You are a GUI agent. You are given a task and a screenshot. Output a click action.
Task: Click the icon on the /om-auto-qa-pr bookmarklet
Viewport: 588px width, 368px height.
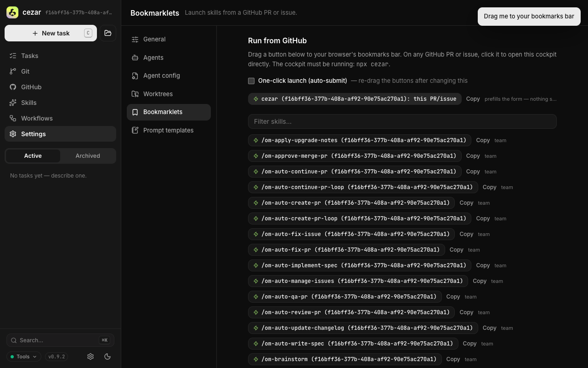click(x=256, y=297)
